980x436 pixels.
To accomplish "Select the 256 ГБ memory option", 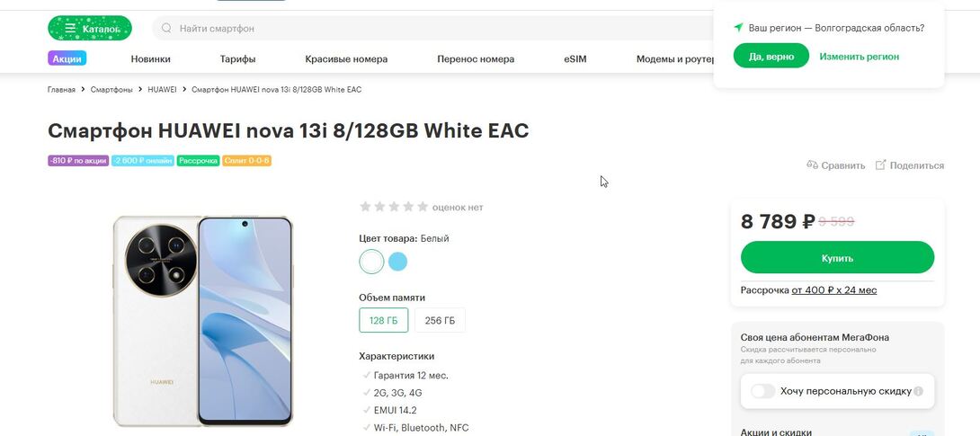I will [440, 320].
